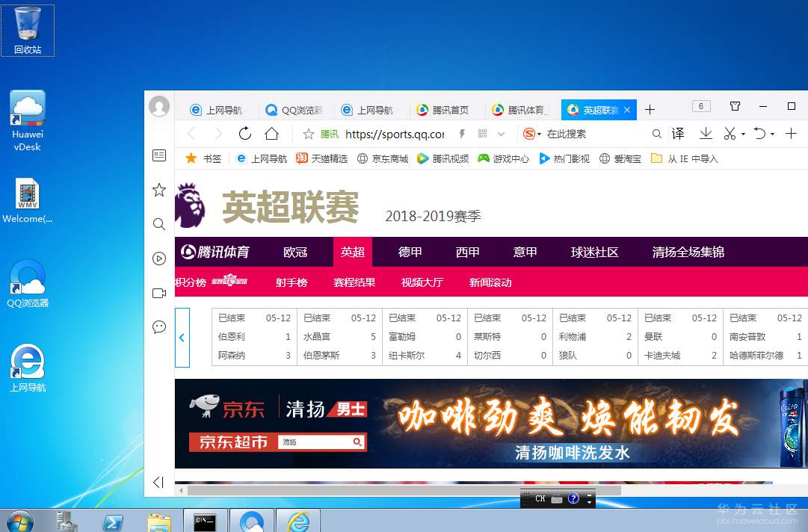Go back with the browser back arrow

pos(191,134)
